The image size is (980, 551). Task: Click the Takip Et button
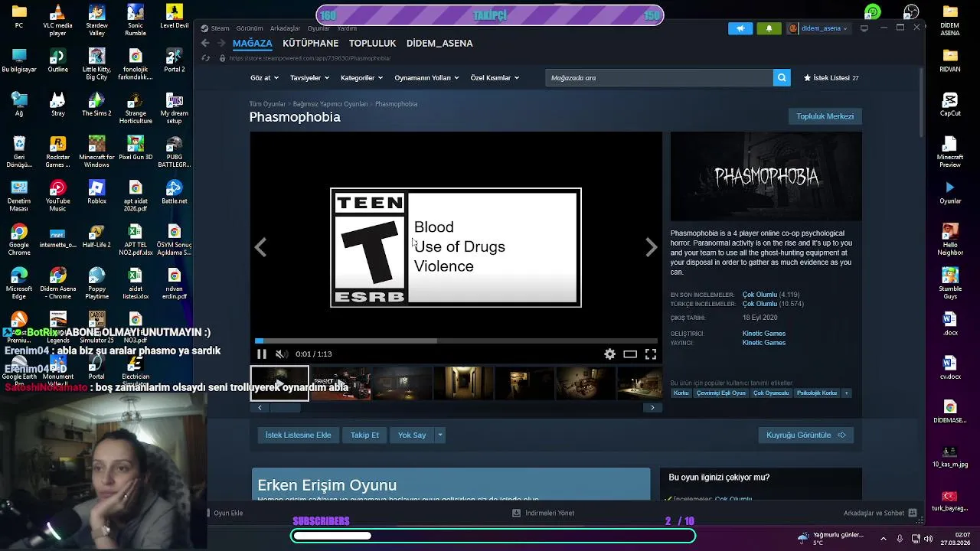pyautogui.click(x=364, y=435)
